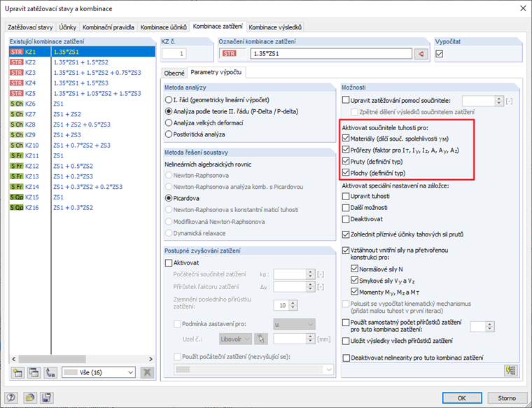Viewport: 532px width, 408px height.
Task: Click the load factor multiplier stepper
Action: (x=498, y=101)
